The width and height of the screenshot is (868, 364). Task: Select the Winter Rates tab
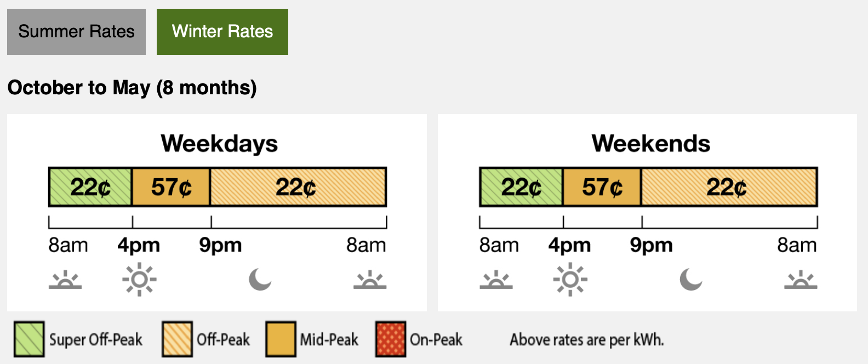coord(222,31)
